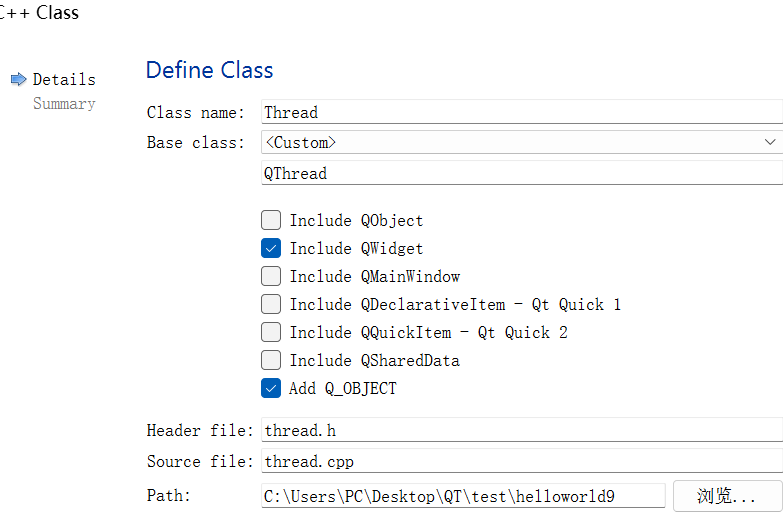Tick Include QDeclarativeItem - Qt Quick 1

click(271, 304)
